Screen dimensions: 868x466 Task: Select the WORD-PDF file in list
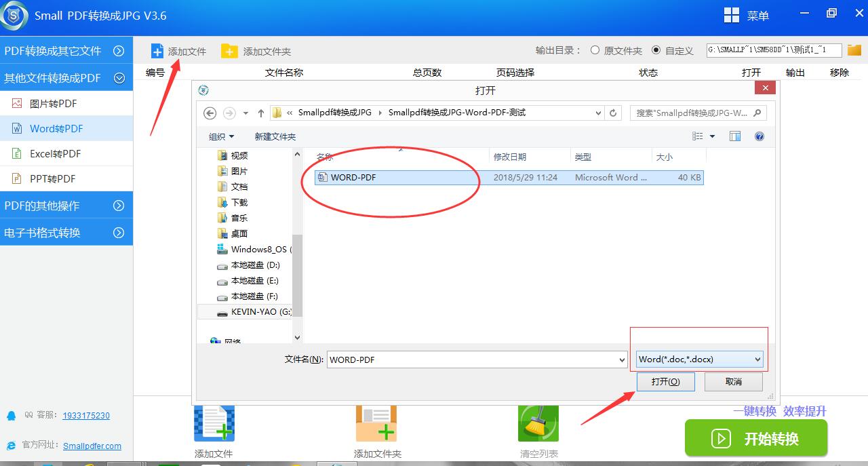point(509,178)
